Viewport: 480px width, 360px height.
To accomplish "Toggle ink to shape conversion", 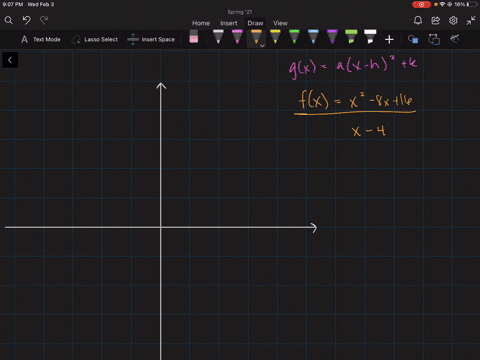I will click(x=434, y=39).
